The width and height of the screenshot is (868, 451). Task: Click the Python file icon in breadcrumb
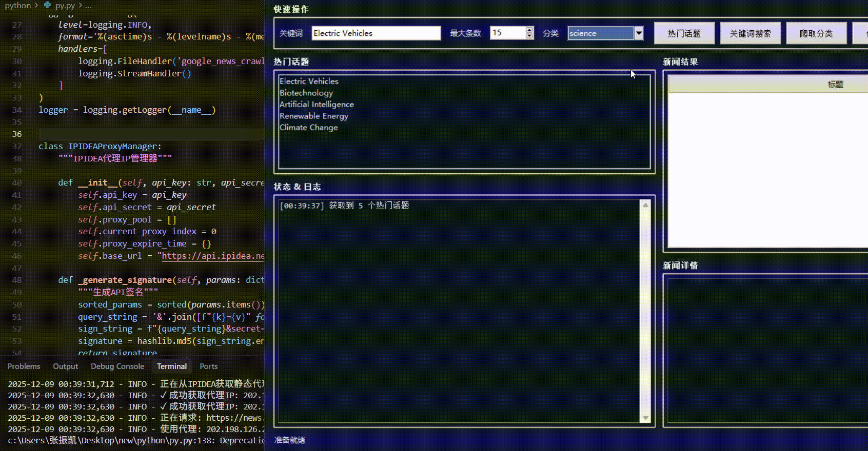(x=47, y=5)
